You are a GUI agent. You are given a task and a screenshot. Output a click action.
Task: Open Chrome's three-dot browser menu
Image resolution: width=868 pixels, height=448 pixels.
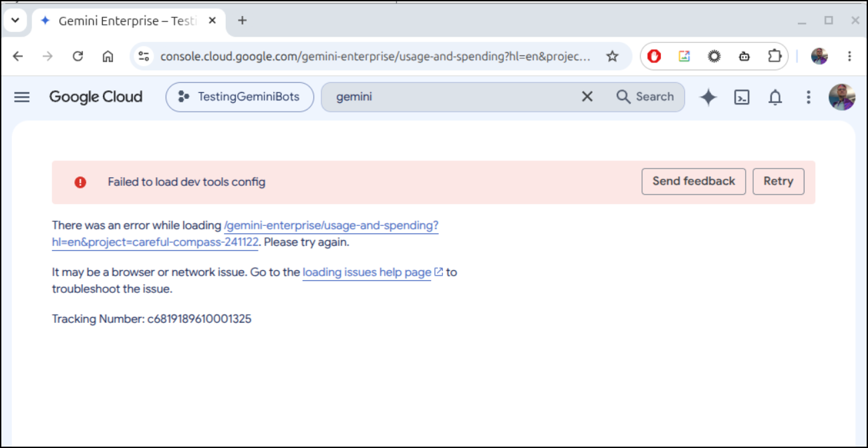(x=849, y=56)
